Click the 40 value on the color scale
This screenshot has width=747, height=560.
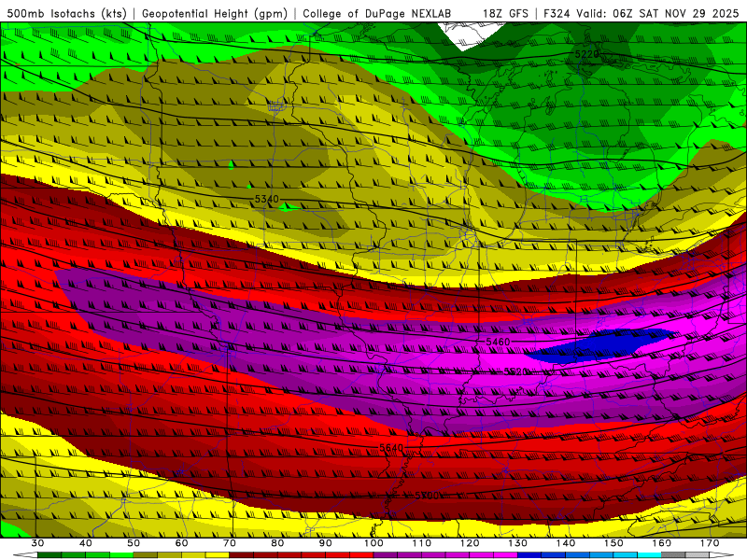pyautogui.click(x=86, y=543)
